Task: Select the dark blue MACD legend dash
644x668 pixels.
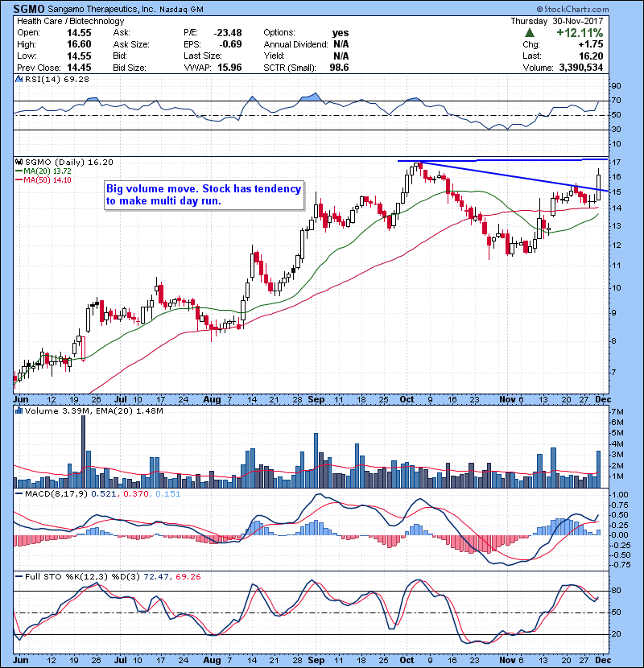Action: pyautogui.click(x=19, y=494)
